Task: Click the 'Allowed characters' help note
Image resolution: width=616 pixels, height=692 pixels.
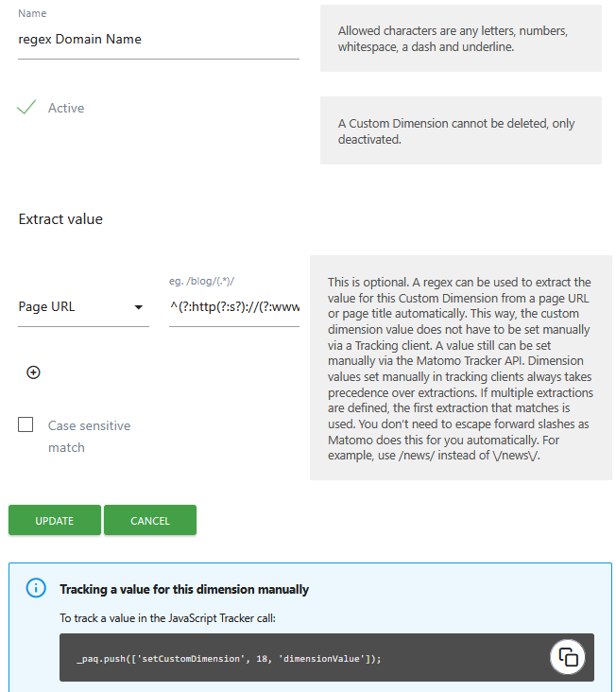Action: tap(460, 38)
